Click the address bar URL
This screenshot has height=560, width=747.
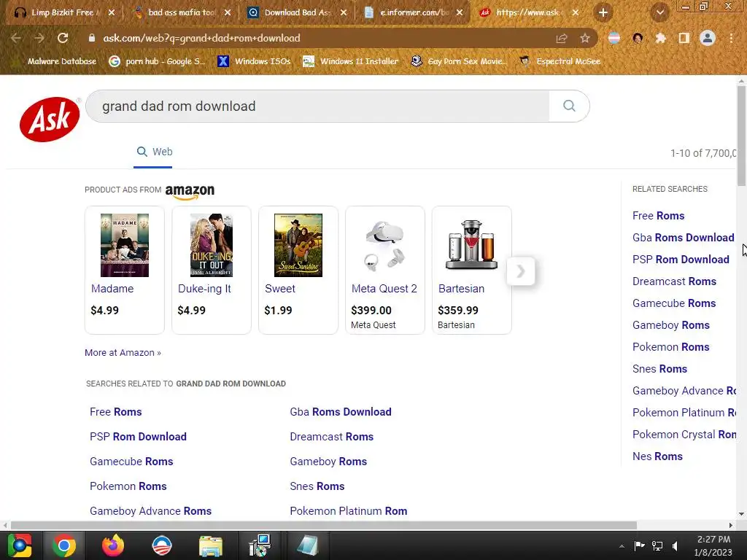click(x=201, y=38)
